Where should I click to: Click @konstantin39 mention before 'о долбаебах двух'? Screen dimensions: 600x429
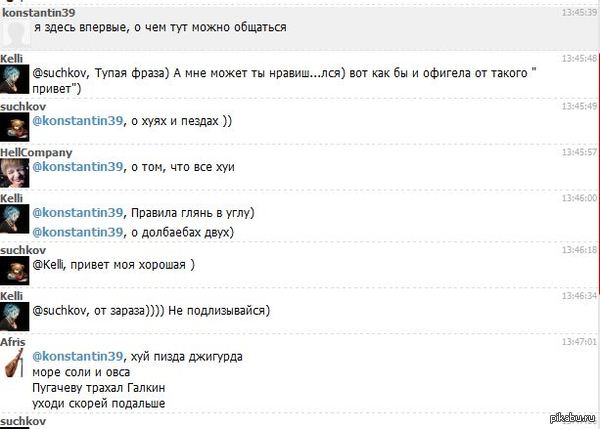(78, 232)
